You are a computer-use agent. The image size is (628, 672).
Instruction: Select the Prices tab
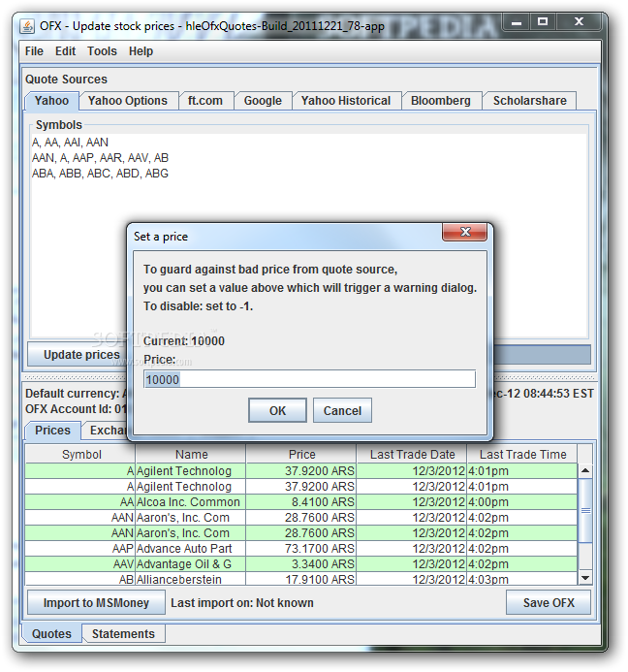[x=52, y=431]
